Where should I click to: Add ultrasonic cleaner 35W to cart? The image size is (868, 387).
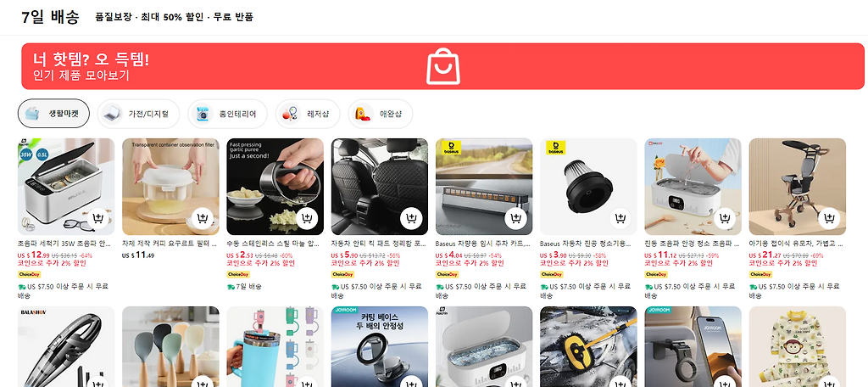98,218
